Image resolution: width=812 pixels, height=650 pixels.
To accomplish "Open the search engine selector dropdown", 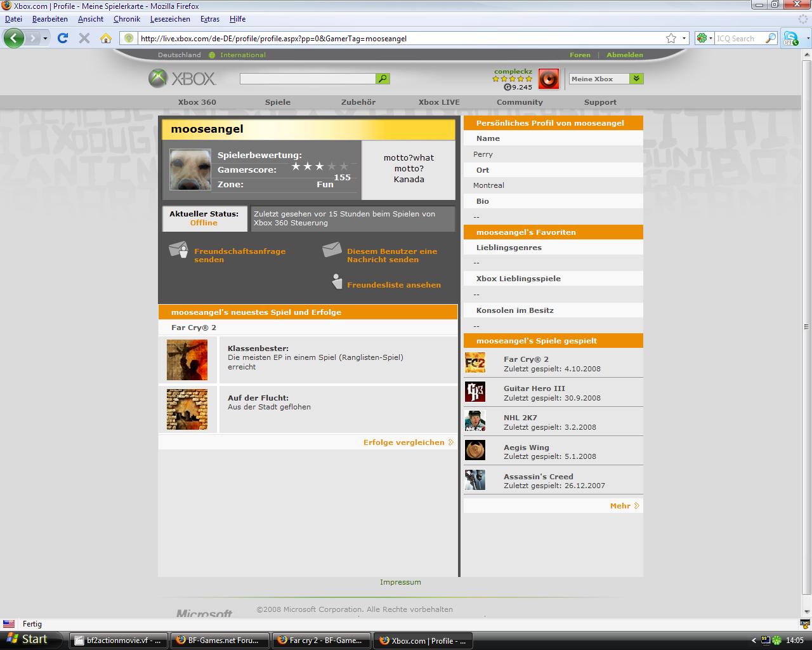I will click(704, 38).
